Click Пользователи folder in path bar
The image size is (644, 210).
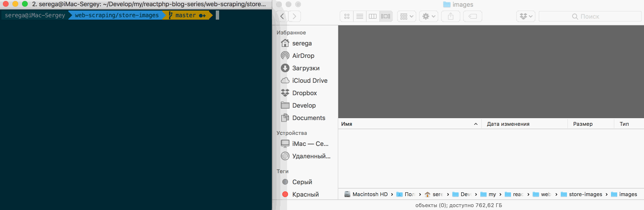(x=405, y=194)
